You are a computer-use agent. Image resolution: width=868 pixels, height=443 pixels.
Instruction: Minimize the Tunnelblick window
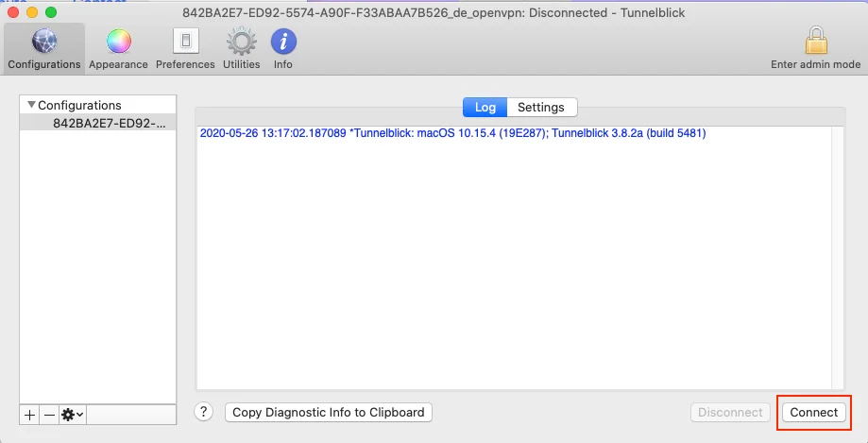[x=32, y=12]
